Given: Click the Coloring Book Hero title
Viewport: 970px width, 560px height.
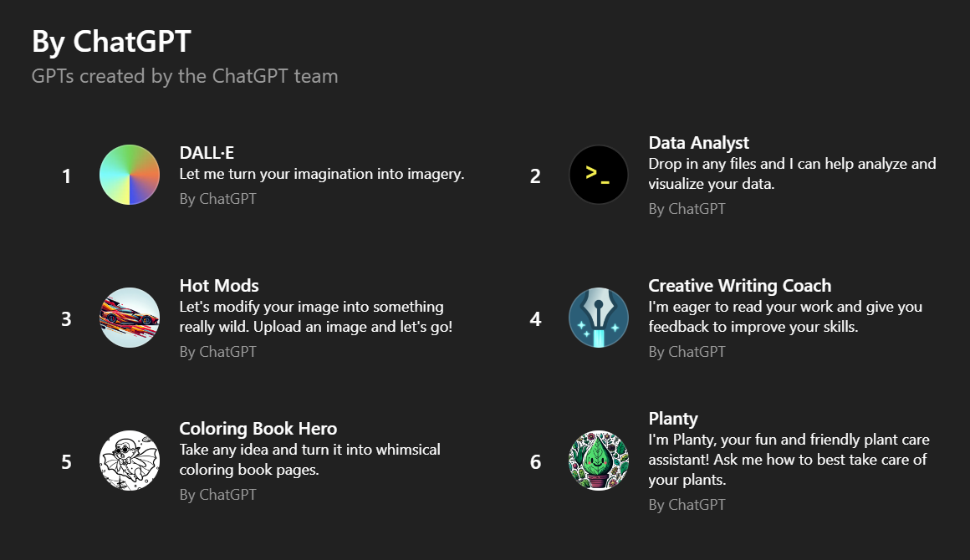Looking at the screenshot, I should pos(258,429).
